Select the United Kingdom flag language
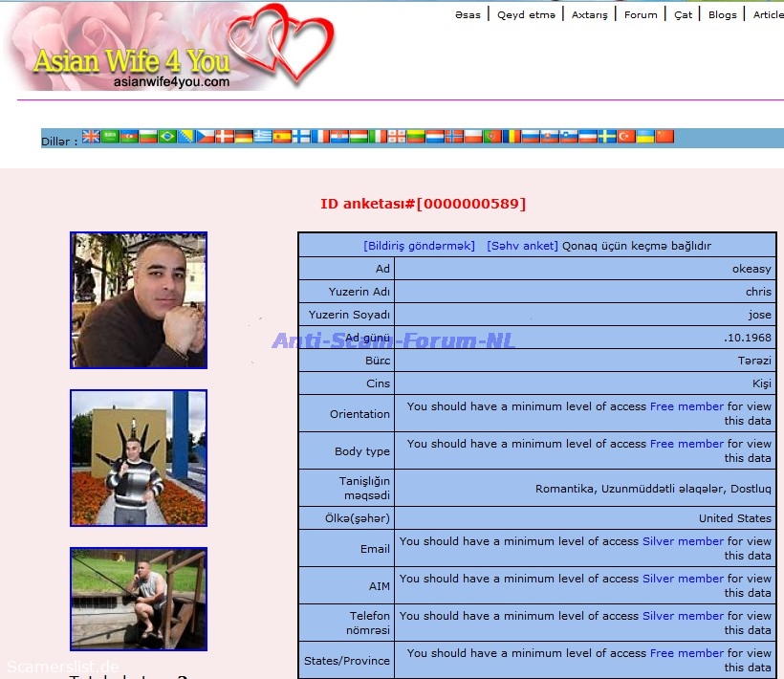The height and width of the screenshot is (679, 784). tap(91, 137)
